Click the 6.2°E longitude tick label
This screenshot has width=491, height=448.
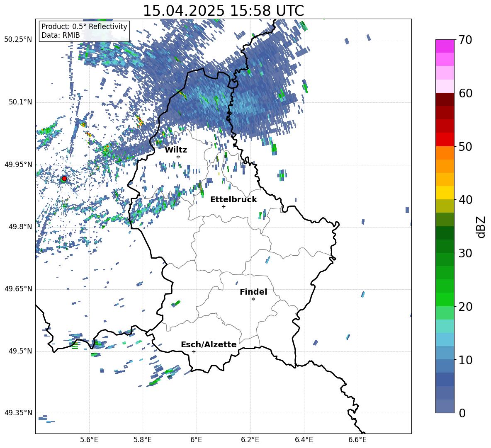pyautogui.click(x=250, y=440)
